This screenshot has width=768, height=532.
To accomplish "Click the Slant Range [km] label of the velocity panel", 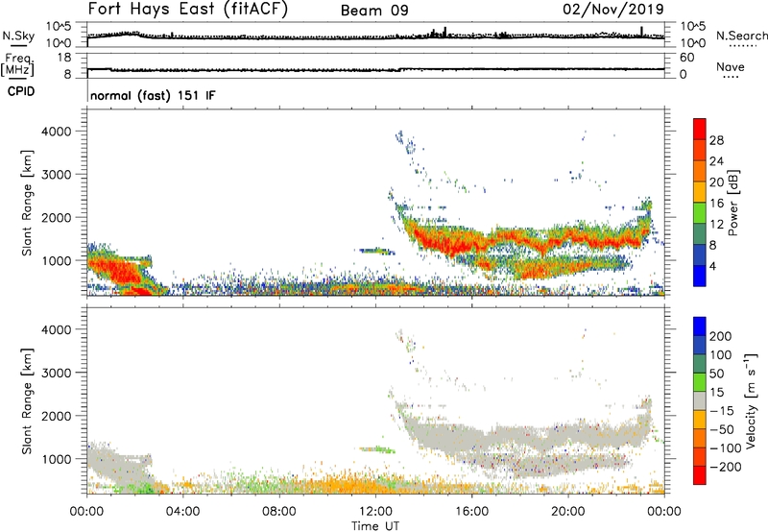I will click(27, 401).
